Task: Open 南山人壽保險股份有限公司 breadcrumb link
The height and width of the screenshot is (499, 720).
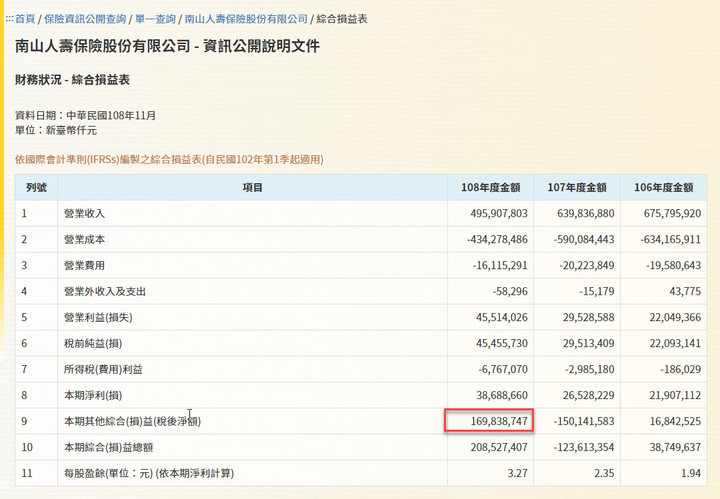Action: coord(246,19)
